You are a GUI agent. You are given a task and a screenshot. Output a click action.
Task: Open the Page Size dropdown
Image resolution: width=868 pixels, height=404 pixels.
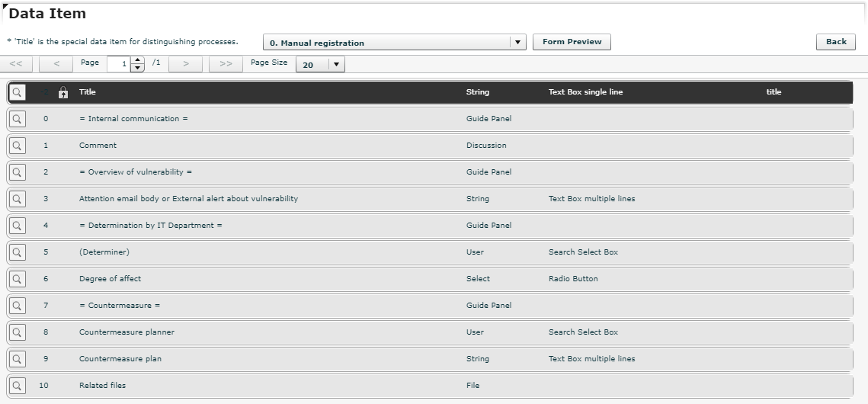coord(336,65)
